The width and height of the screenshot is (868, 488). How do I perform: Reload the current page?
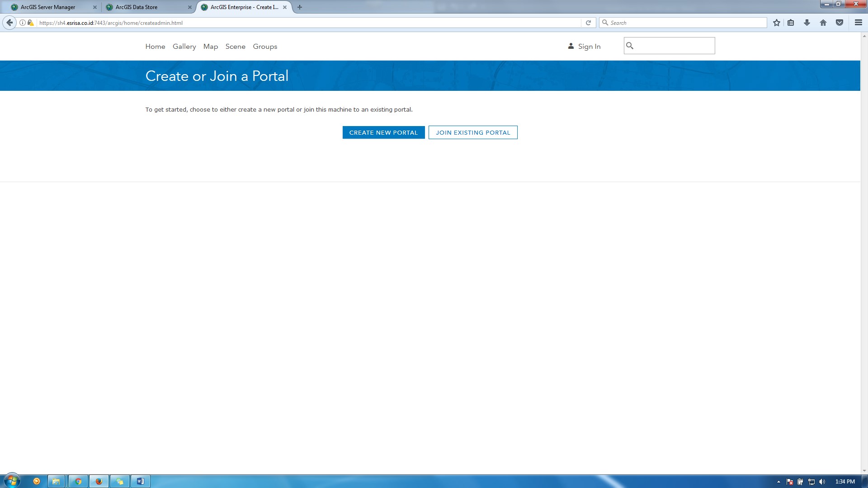pyautogui.click(x=588, y=23)
